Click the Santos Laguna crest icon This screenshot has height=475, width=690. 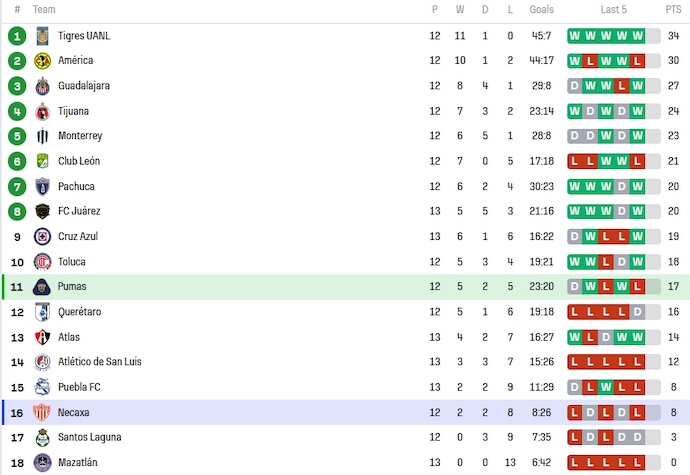click(x=43, y=437)
